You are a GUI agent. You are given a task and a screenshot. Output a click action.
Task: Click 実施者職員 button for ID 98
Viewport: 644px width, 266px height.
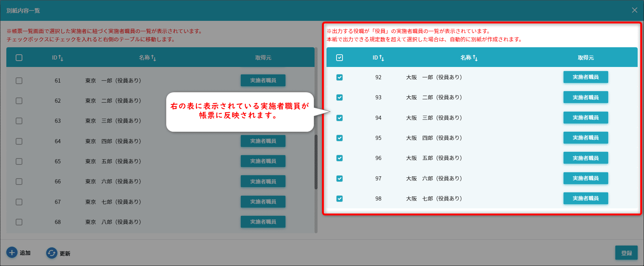coord(585,198)
